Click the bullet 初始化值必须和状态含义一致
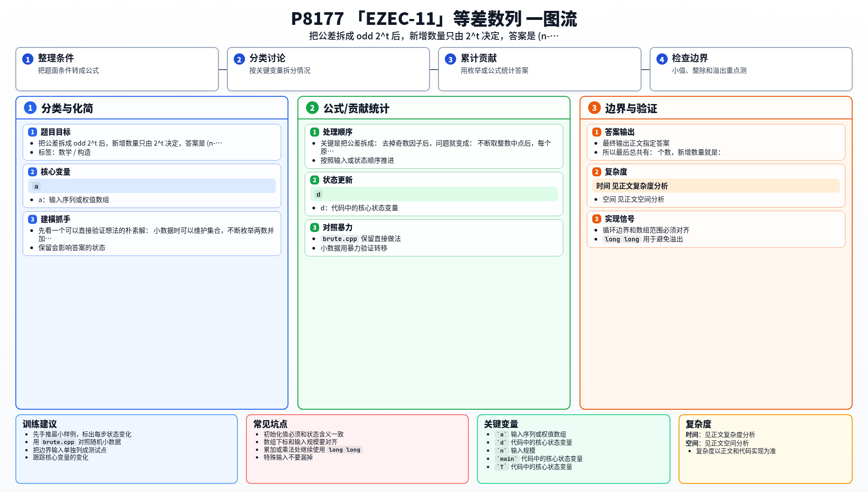868x492 pixels. [x=304, y=434]
